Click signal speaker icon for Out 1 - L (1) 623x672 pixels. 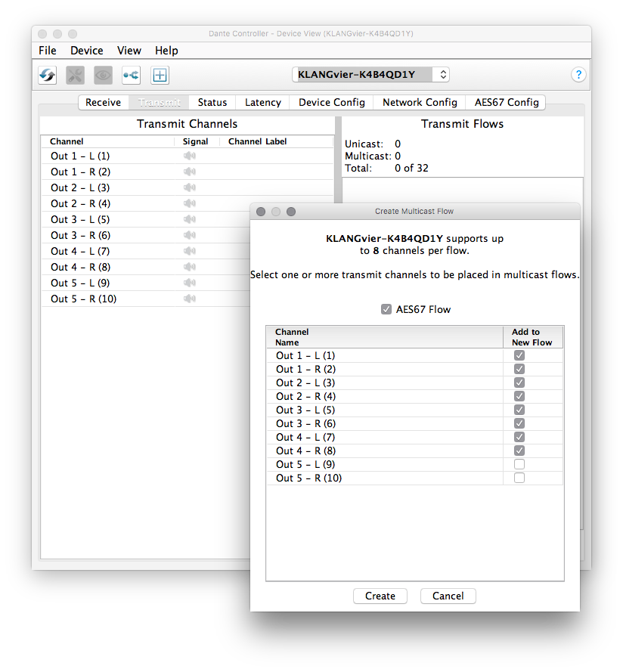tap(190, 156)
